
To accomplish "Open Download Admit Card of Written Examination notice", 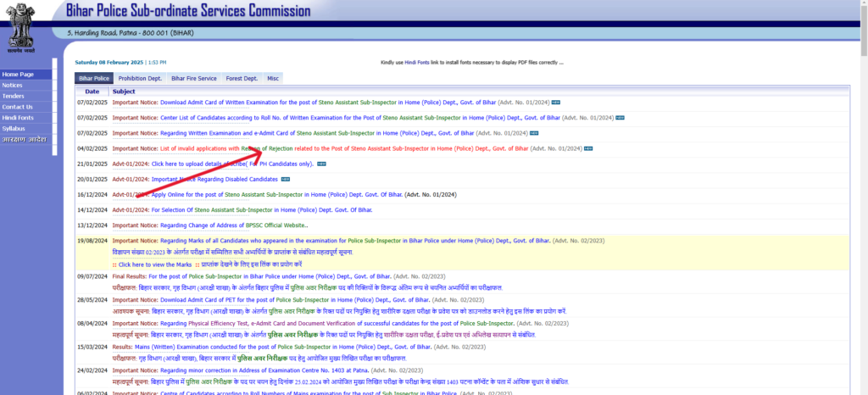I will coord(328,103).
